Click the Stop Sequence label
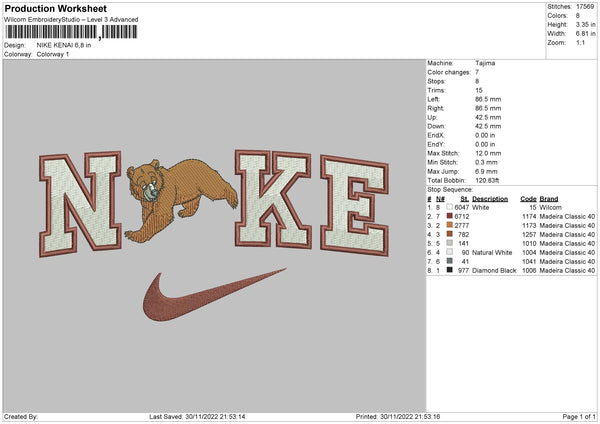The height and width of the screenshot is (424, 600). point(450,190)
